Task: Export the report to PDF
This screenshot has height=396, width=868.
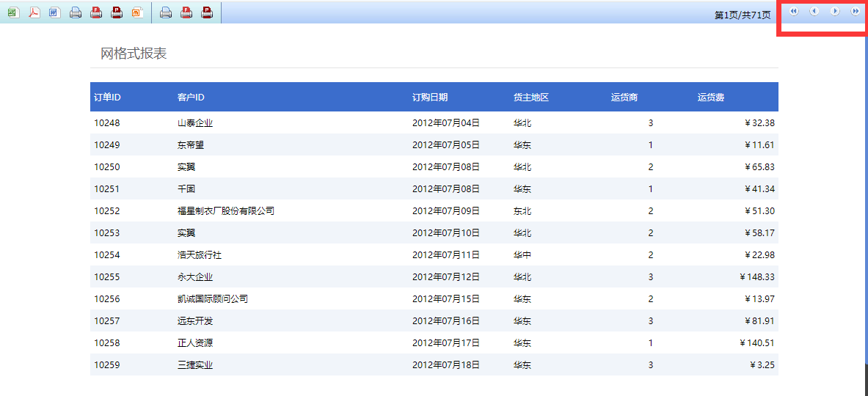Action: coord(34,12)
